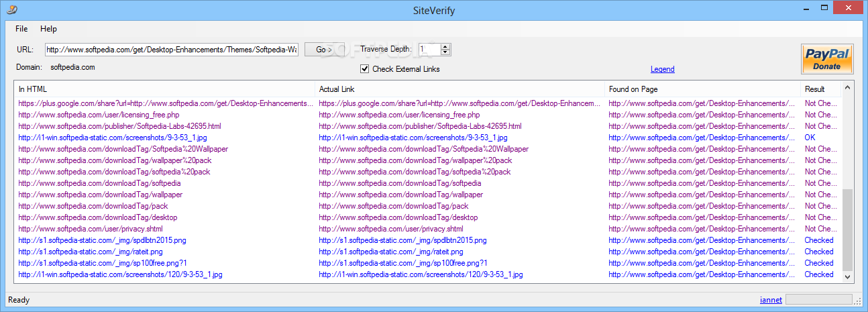868x312 pixels.
Task: Sort by the Result column header
Action: [x=820, y=89]
